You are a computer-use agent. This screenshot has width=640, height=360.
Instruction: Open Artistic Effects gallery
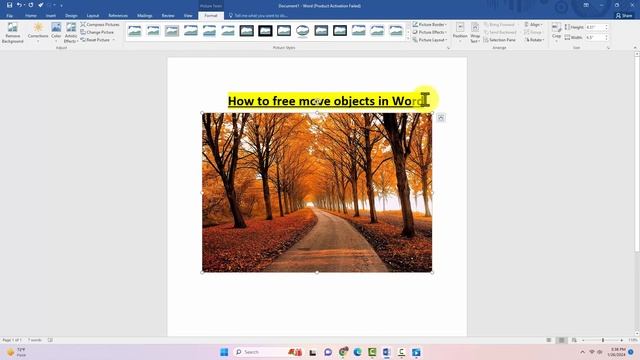(x=71, y=33)
